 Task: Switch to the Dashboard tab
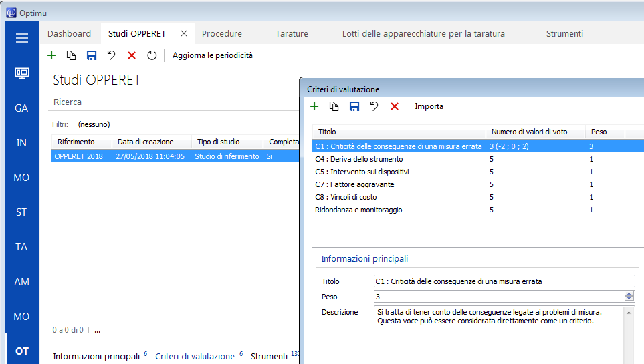coord(69,33)
